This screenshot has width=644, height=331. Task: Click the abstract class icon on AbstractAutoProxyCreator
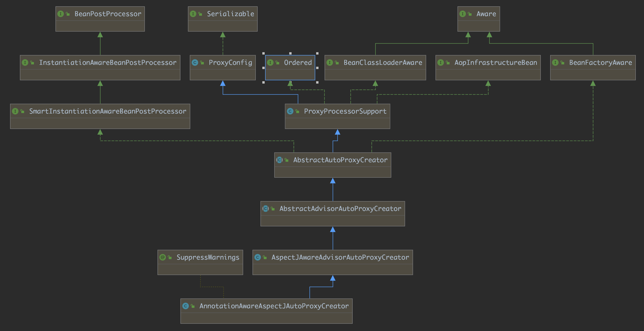pyautogui.click(x=279, y=160)
